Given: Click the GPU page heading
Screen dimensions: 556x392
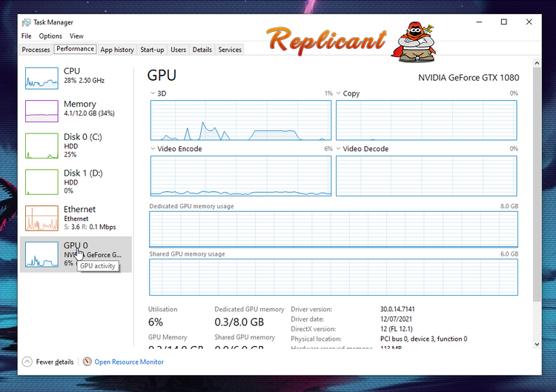Looking at the screenshot, I should (162, 75).
